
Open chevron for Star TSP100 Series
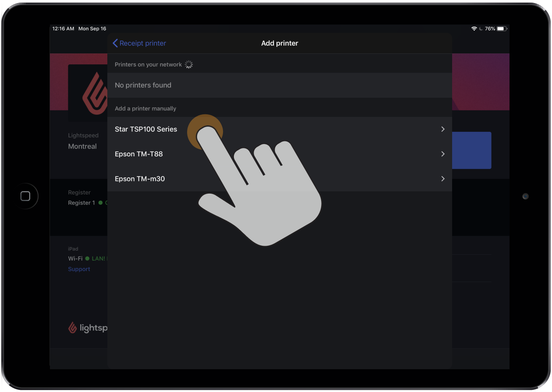[x=443, y=129]
